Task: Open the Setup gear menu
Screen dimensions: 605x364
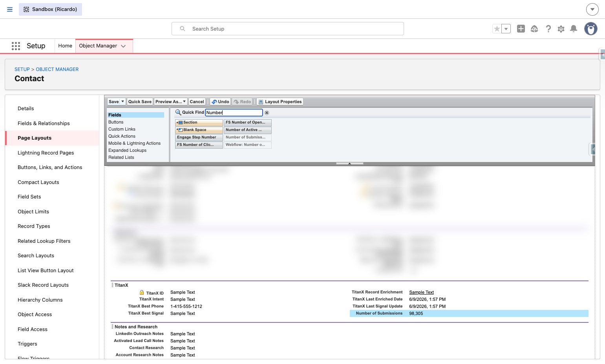Action: point(561,29)
